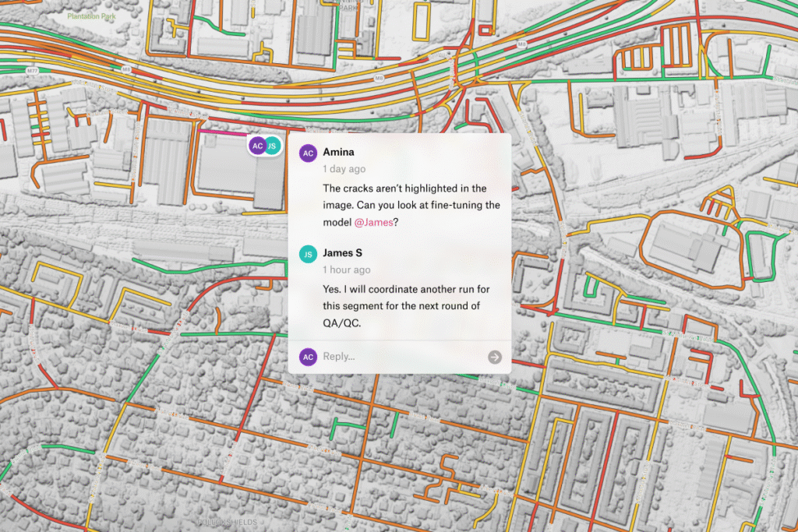Viewport: 798px width, 532px height.
Task: Click the "1 day ago" timestamp
Action: coord(344,169)
